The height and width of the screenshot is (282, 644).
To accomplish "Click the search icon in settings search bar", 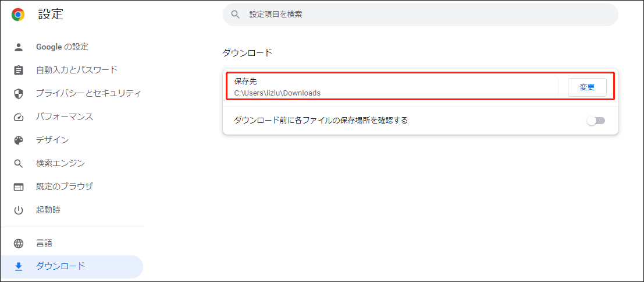I will tap(236, 15).
